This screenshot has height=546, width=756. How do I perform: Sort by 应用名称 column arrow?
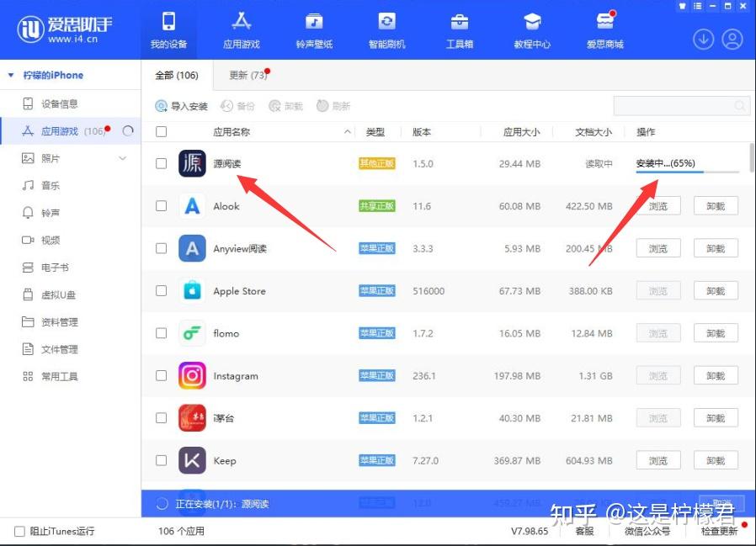coord(347,131)
